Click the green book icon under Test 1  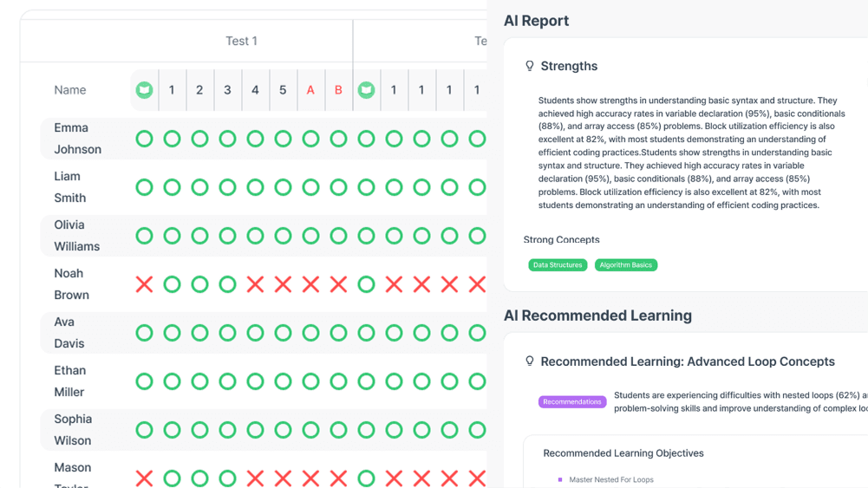click(145, 89)
